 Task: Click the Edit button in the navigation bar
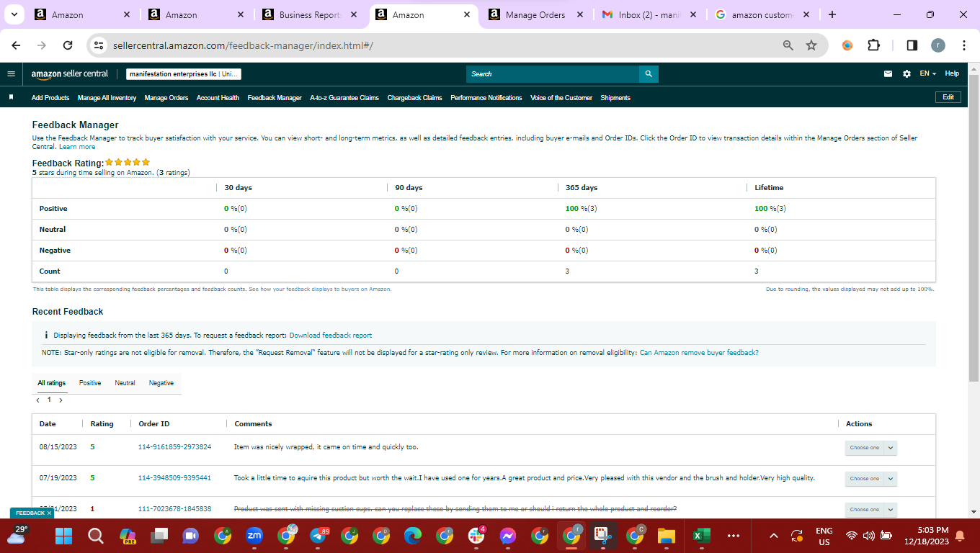948,97
